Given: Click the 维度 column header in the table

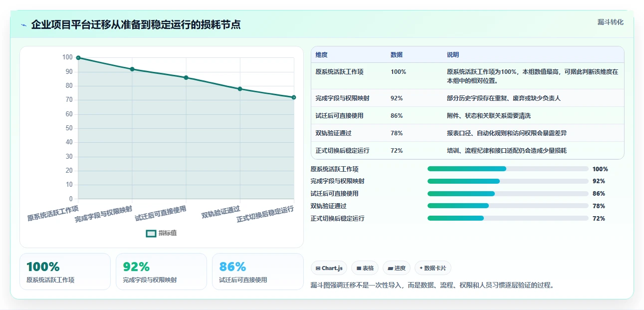Looking at the screenshot, I should pyautogui.click(x=322, y=55).
